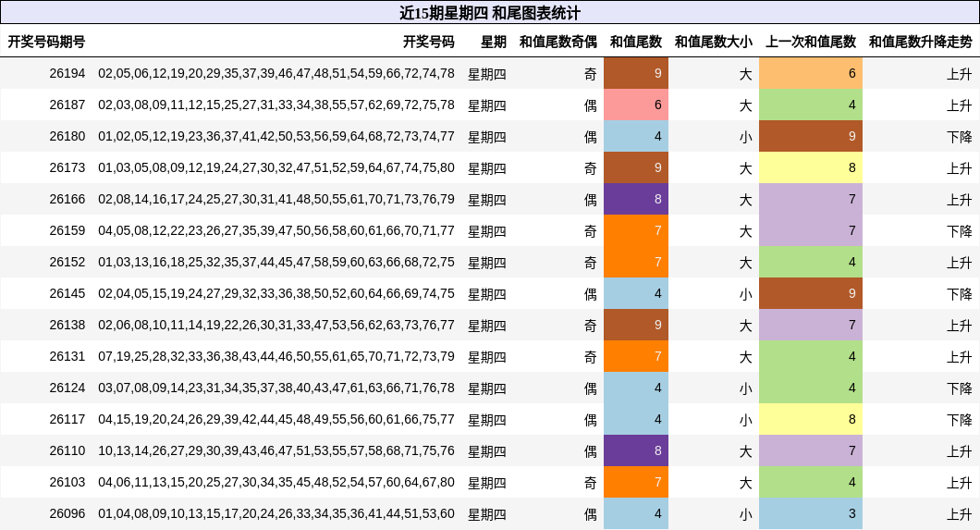Click the 上一次和值尾数 column header

[x=811, y=42]
